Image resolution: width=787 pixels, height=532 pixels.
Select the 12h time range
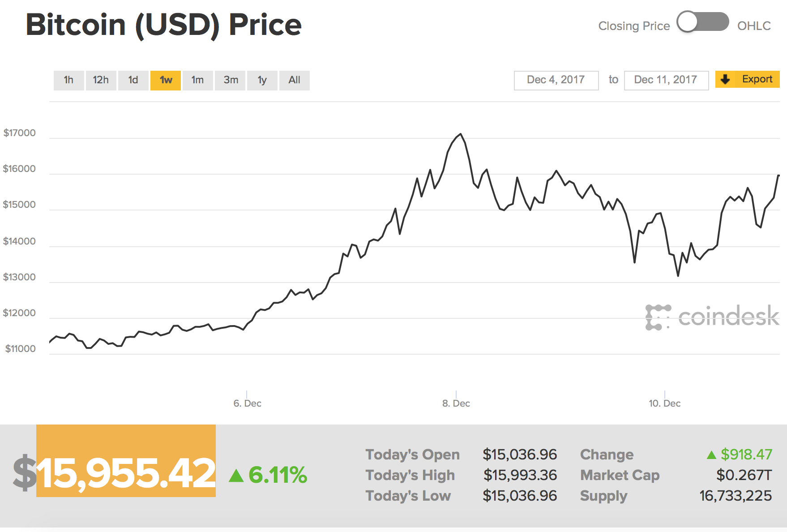[x=101, y=80]
